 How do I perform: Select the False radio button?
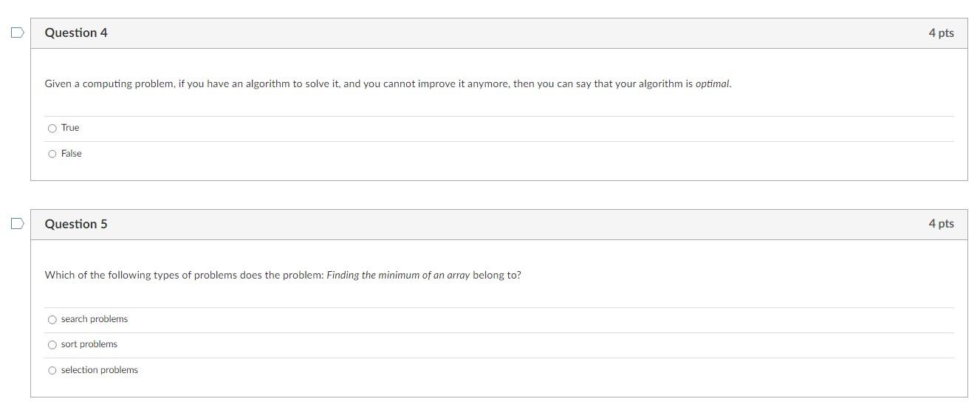coord(52,154)
